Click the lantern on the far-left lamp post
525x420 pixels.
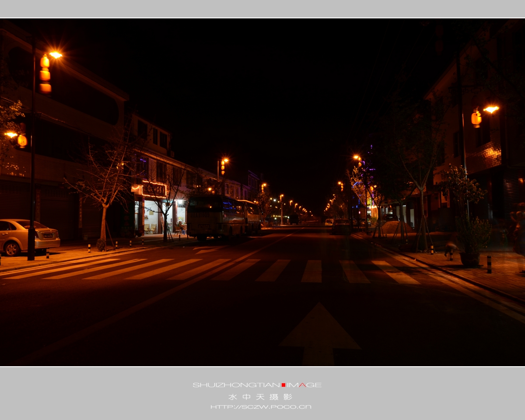(20, 140)
